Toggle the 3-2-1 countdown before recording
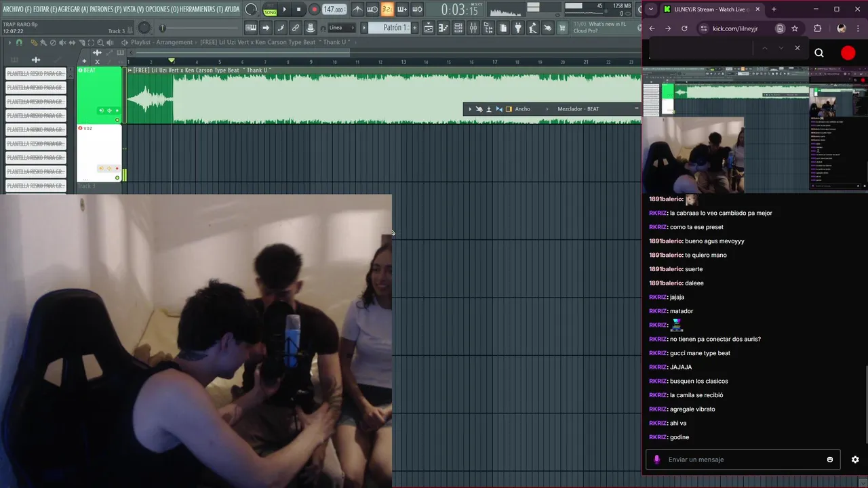The width and height of the screenshot is (868, 488). pyautogui.click(x=387, y=9)
